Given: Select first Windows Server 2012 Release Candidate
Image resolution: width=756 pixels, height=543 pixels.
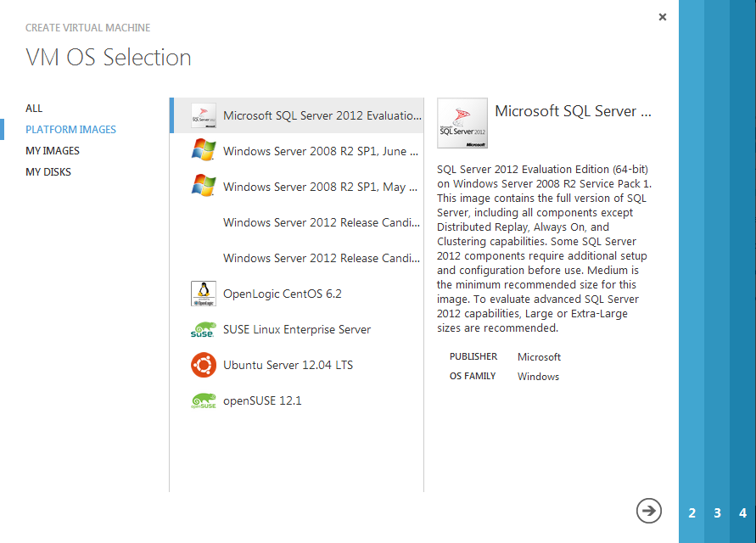Looking at the screenshot, I should click(297, 222).
